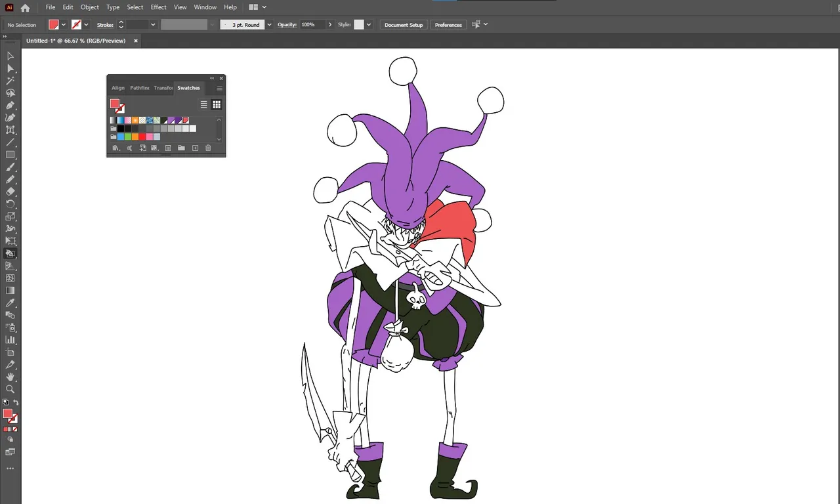Viewport: 840px width, 504px height.
Task: Select the Magic Wand tool
Action: click(x=10, y=81)
